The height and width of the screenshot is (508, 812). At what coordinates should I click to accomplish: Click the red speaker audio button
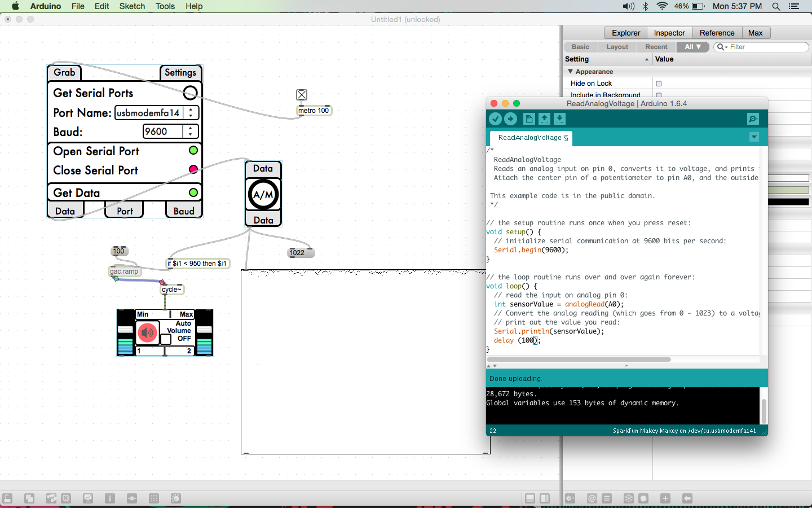(148, 332)
